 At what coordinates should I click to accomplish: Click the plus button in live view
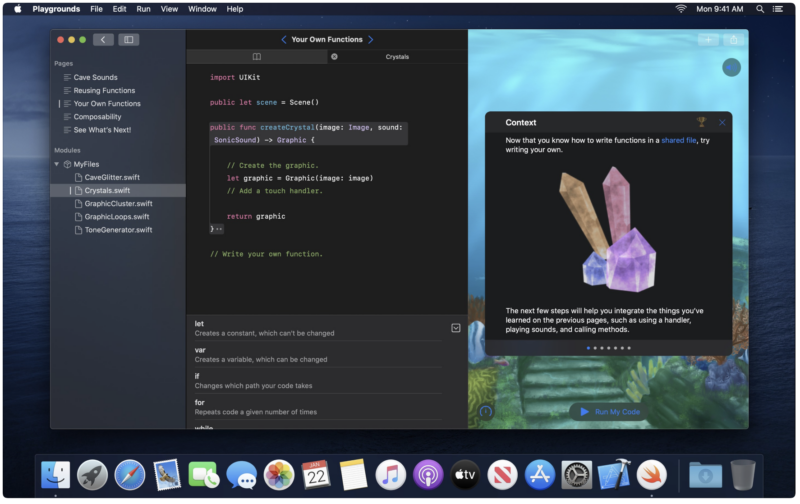click(x=708, y=40)
